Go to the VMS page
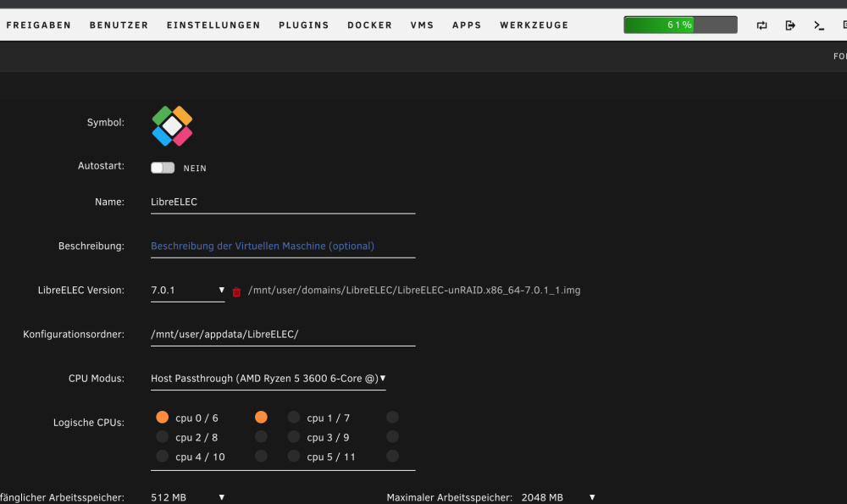The image size is (847, 504). click(422, 25)
